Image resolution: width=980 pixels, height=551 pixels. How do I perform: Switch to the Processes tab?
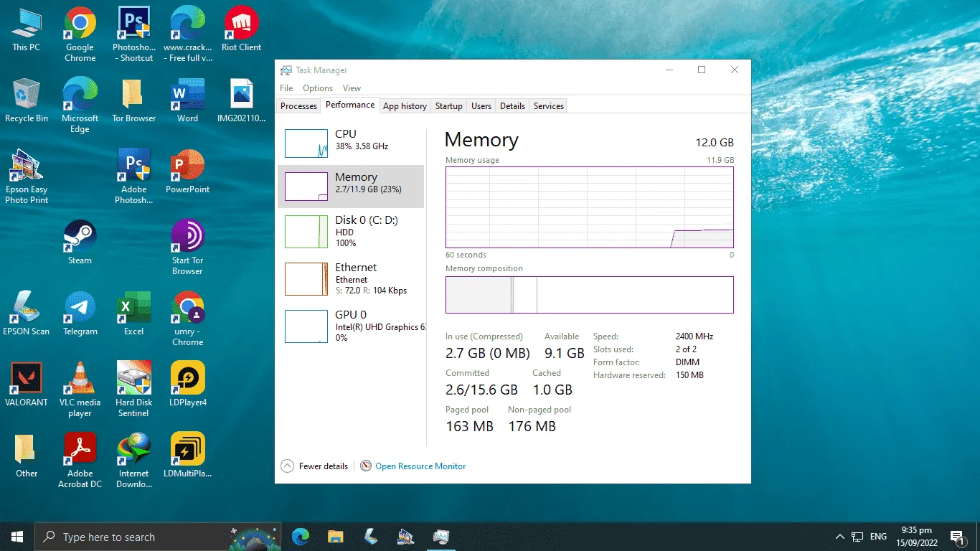298,106
